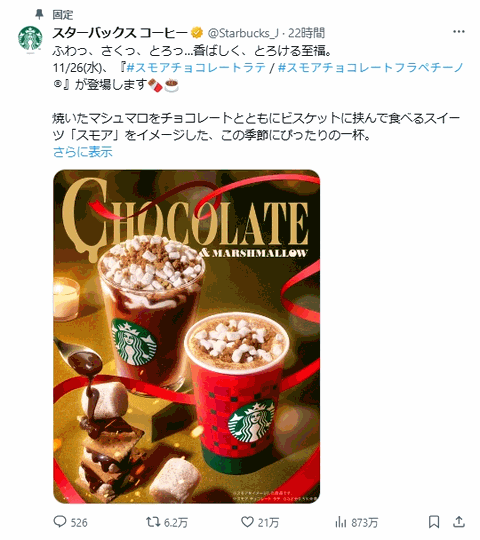This screenshot has width=480, height=540.
Task: Open hashtag #スモアチョコレートフラペチーノ
Action: pos(371,67)
